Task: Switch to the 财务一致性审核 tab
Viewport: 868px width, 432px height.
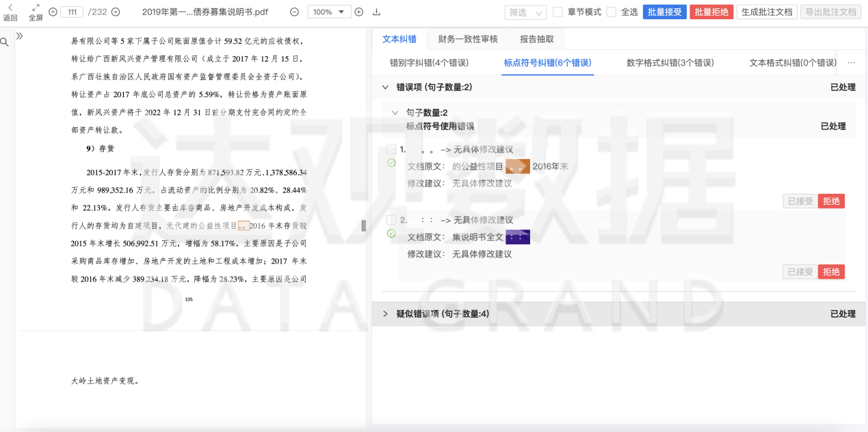Action: [468, 39]
